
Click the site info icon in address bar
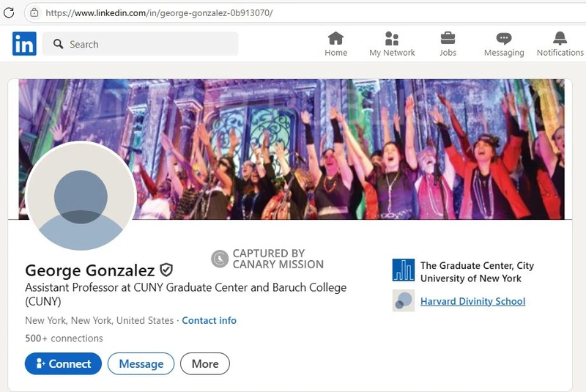[x=34, y=12]
